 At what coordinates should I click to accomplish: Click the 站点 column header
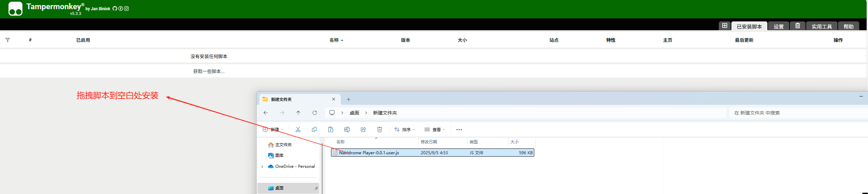click(x=554, y=40)
